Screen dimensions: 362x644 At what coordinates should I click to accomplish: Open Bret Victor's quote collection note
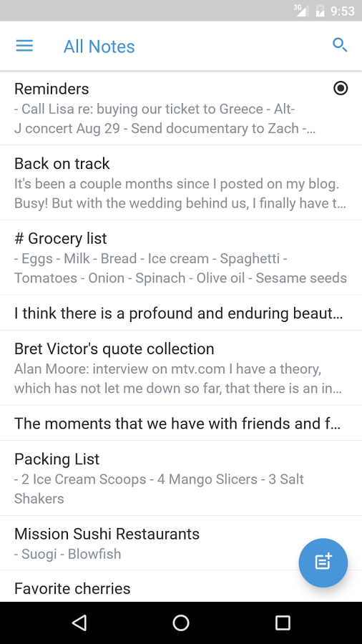coord(181,368)
